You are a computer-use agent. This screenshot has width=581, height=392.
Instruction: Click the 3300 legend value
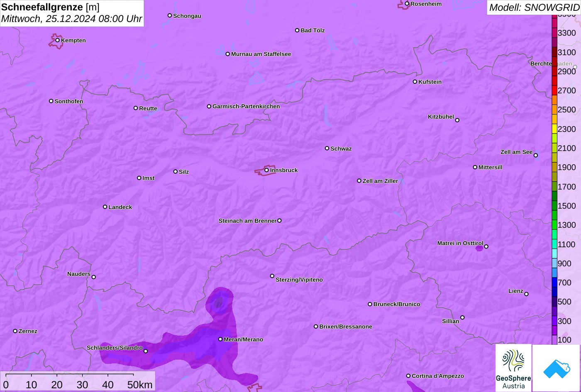(567, 33)
